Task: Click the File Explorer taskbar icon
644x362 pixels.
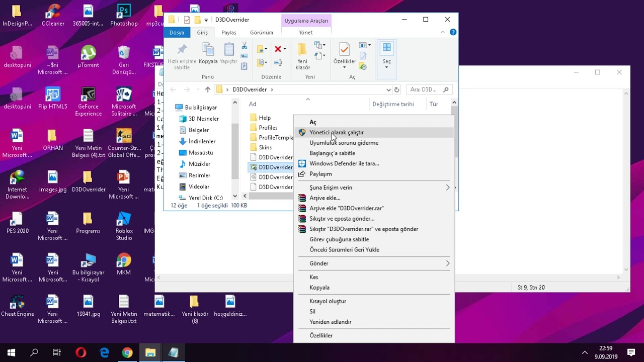Action: (150, 352)
